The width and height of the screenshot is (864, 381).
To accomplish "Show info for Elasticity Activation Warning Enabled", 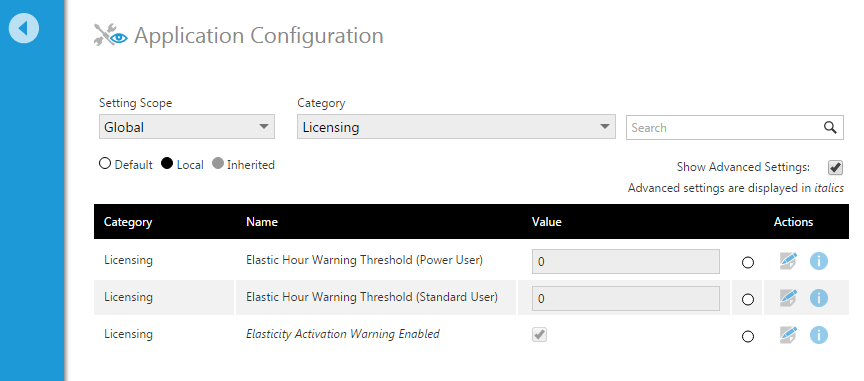I will pos(819,335).
